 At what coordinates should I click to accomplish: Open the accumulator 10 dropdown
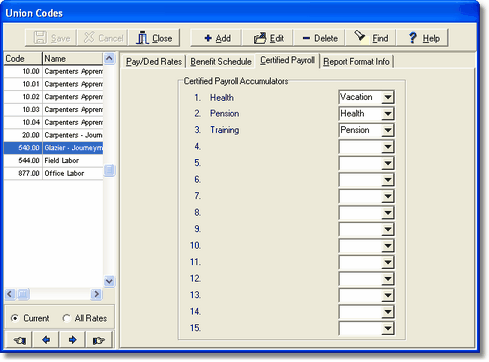[x=388, y=246]
